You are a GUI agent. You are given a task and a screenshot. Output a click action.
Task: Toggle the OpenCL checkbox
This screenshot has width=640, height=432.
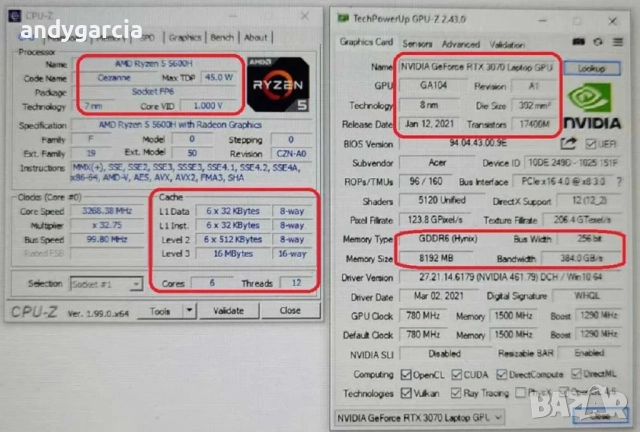click(406, 374)
